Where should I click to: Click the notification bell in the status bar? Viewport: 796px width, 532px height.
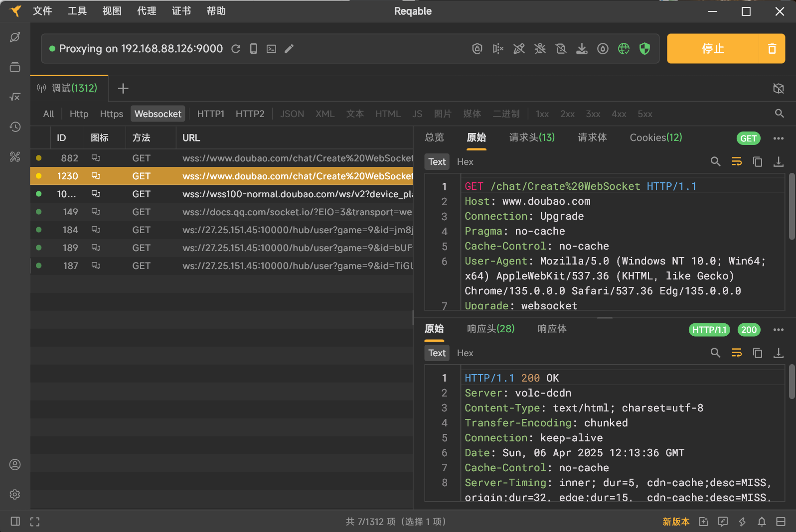pos(762,522)
